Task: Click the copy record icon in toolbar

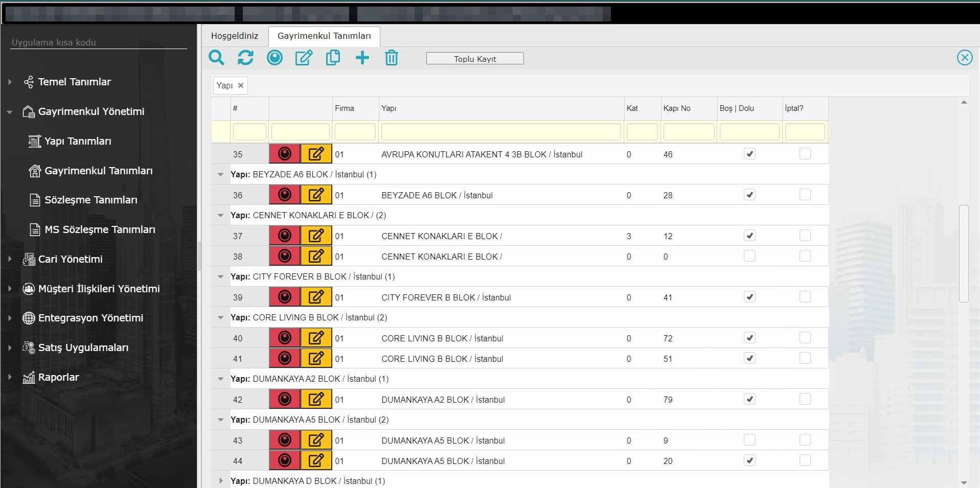Action: pos(333,58)
